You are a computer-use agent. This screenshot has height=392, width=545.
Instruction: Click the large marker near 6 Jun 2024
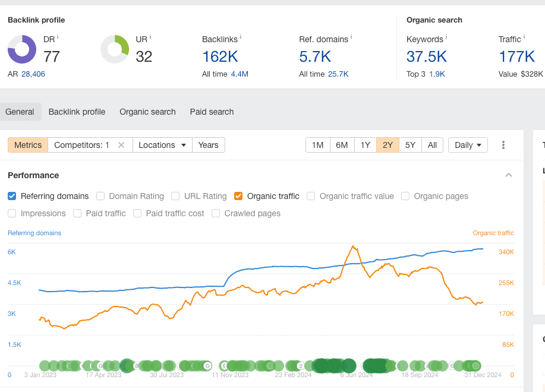(348, 365)
